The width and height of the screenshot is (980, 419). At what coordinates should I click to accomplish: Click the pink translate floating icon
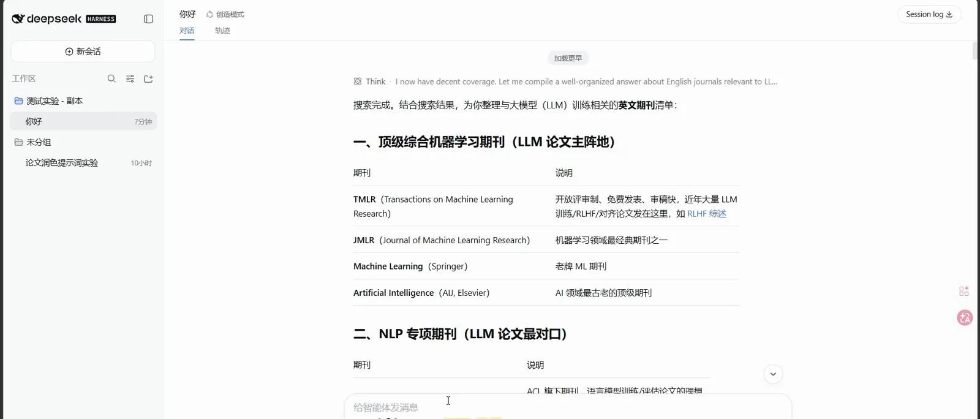965,318
